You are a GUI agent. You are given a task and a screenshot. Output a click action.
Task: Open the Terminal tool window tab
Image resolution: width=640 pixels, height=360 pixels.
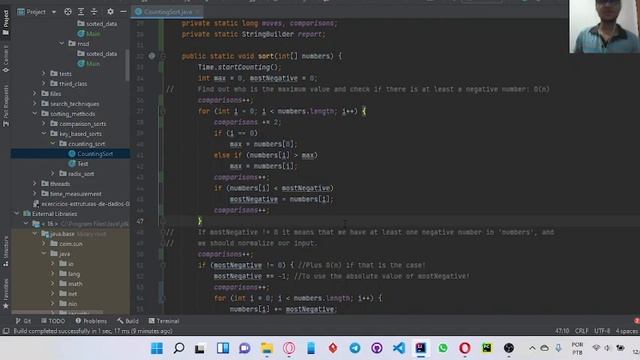(x=164, y=321)
